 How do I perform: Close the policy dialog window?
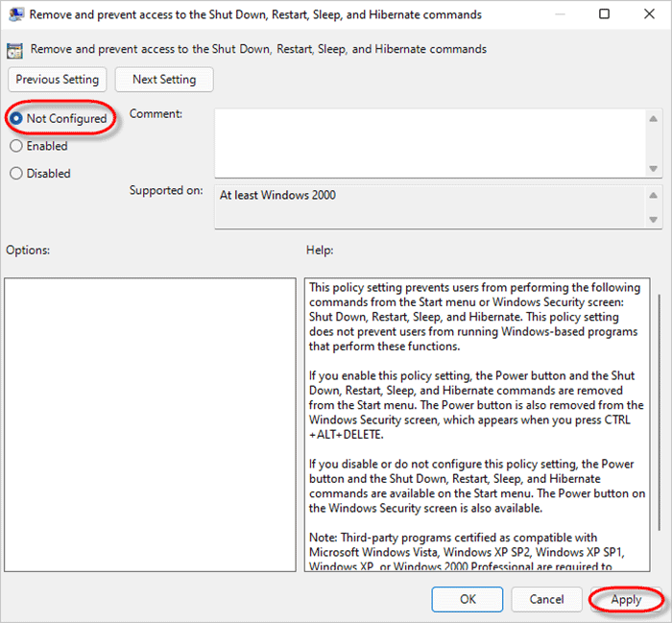(649, 14)
